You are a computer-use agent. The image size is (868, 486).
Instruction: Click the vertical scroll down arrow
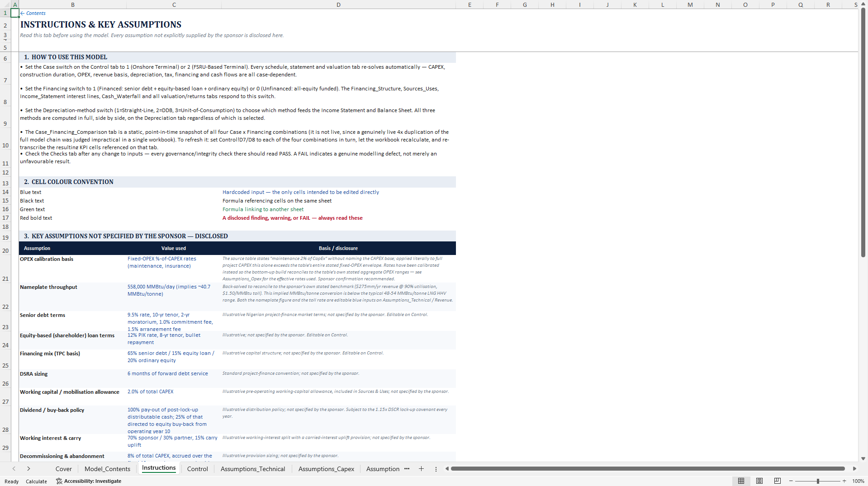(x=863, y=458)
